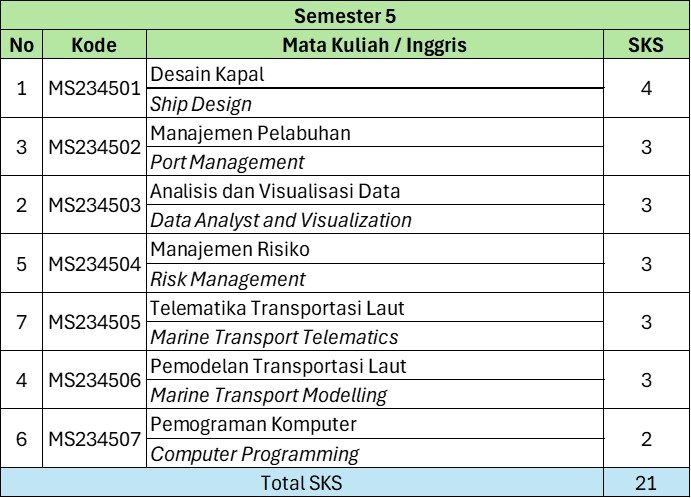691x498 pixels.
Task: Click the Semester 5 title cell
Action: [x=345, y=16]
